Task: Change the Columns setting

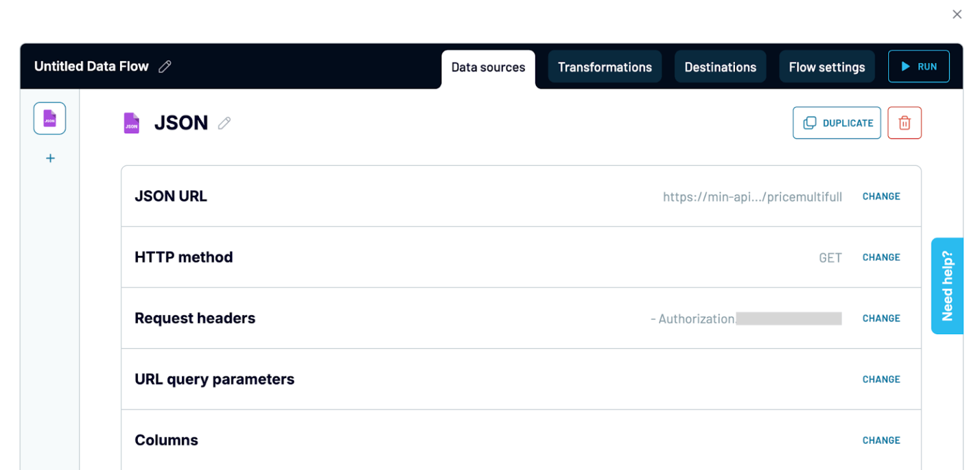Action: [881, 440]
